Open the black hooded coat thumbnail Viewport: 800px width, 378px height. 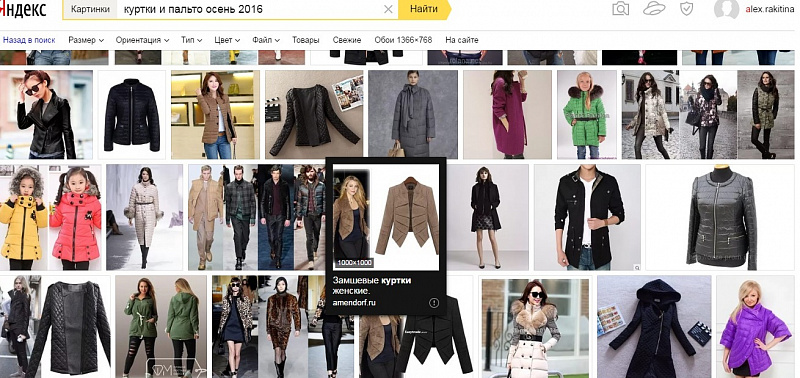pyautogui.click(x=654, y=326)
